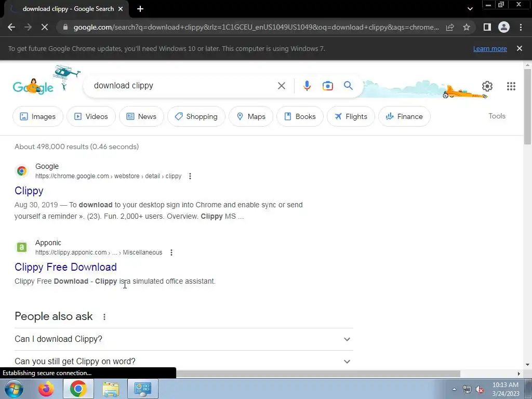Open the control panel taskbar item
The height and width of the screenshot is (399, 532).
[x=142, y=389]
